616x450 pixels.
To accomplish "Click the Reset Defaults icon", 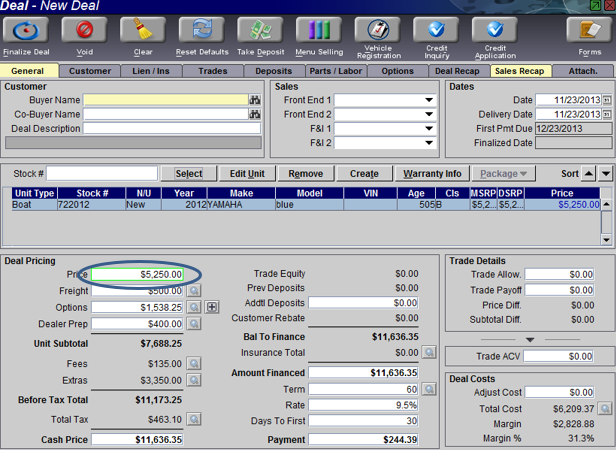I will pos(202,30).
